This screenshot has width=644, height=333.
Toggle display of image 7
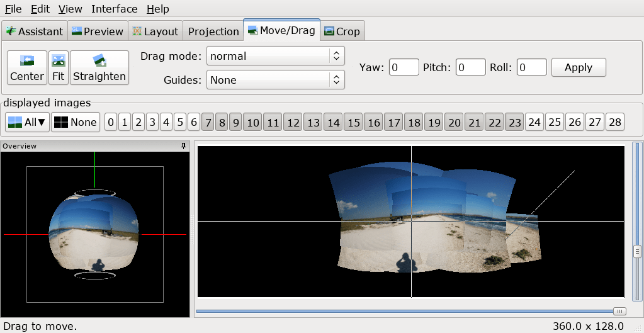click(208, 122)
